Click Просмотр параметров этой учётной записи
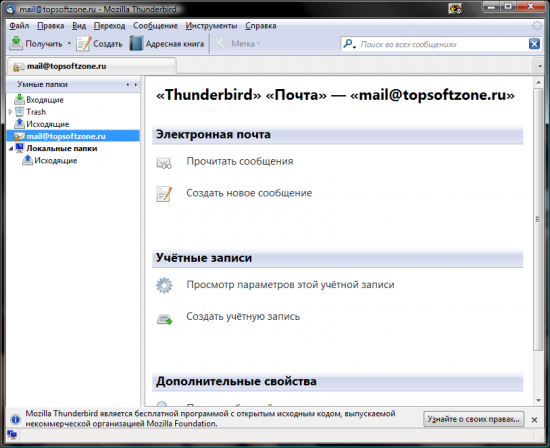Screen dimensions: 550x448 [x=290, y=285]
